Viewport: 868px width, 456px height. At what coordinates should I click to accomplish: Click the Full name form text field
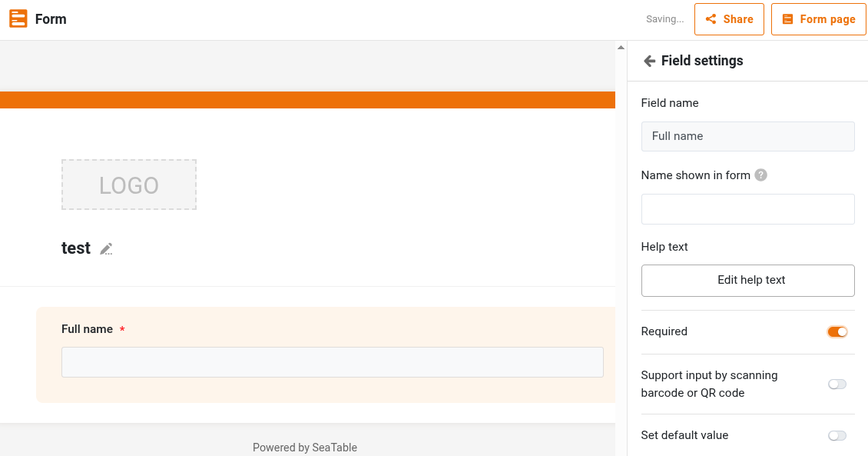pyautogui.click(x=332, y=362)
